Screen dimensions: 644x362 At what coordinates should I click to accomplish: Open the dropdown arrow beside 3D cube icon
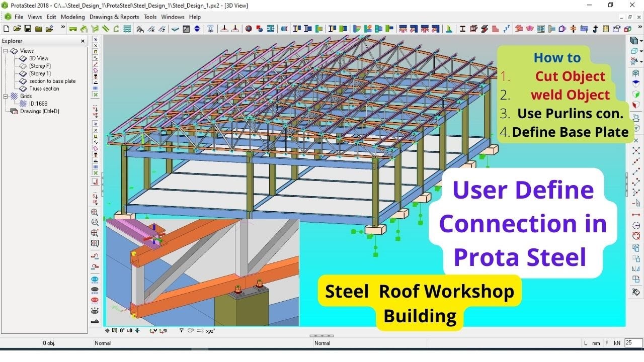[x=641, y=41]
